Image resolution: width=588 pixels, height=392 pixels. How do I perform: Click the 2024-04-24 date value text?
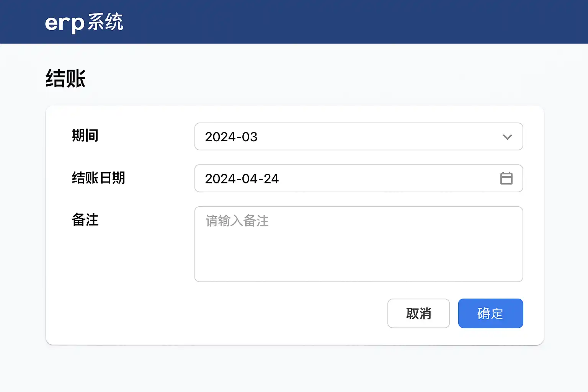(242, 179)
